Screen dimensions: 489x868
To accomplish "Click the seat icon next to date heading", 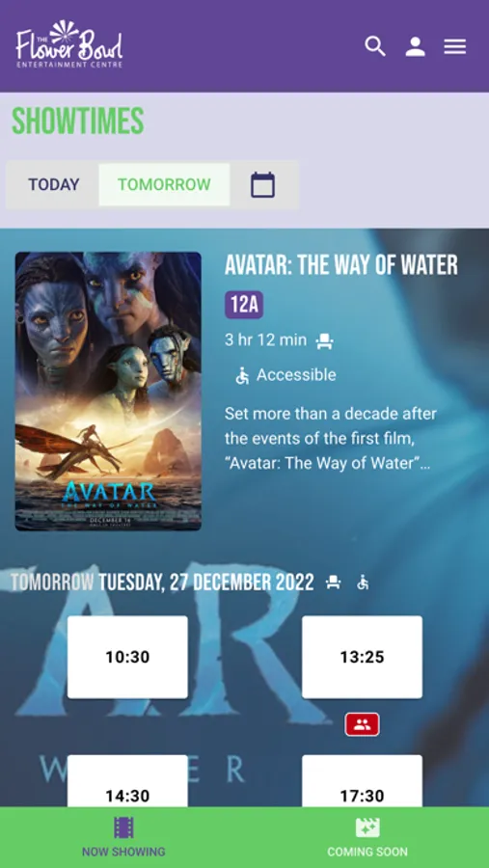I will (333, 583).
